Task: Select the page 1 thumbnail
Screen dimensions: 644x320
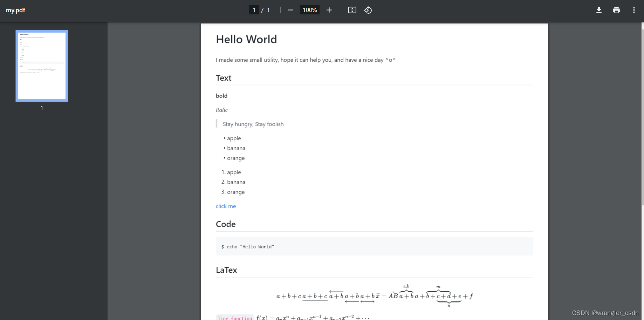Action: [x=42, y=66]
